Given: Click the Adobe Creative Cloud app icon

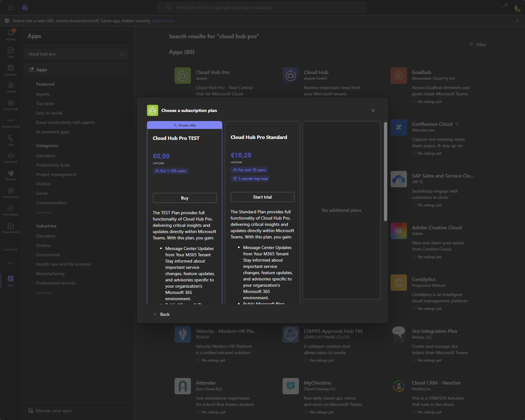Looking at the screenshot, I should (399, 231).
